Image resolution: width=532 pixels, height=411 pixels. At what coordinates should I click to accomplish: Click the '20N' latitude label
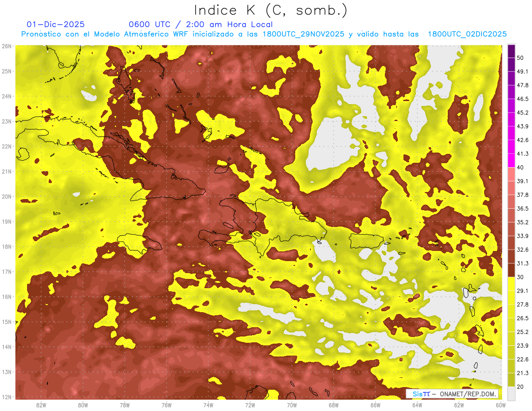point(6,196)
